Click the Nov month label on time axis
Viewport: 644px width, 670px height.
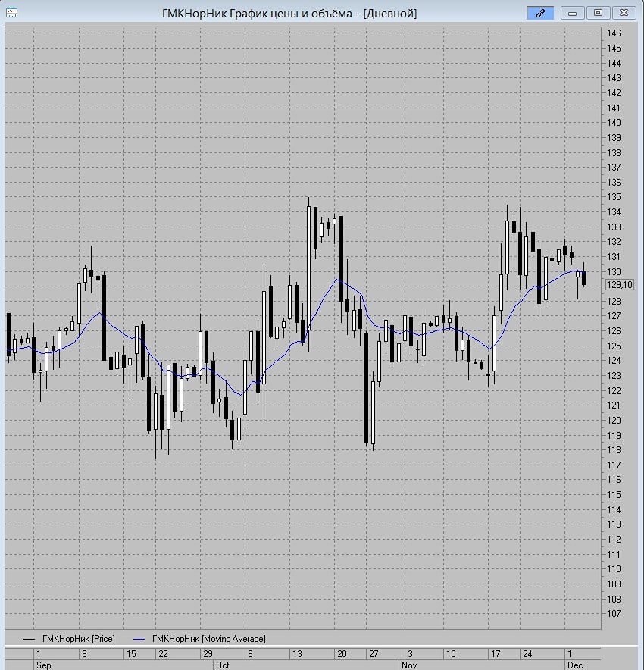coord(409,665)
